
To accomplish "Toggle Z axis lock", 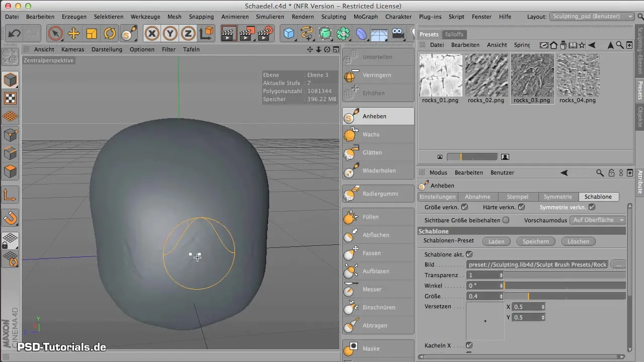I will (188, 34).
